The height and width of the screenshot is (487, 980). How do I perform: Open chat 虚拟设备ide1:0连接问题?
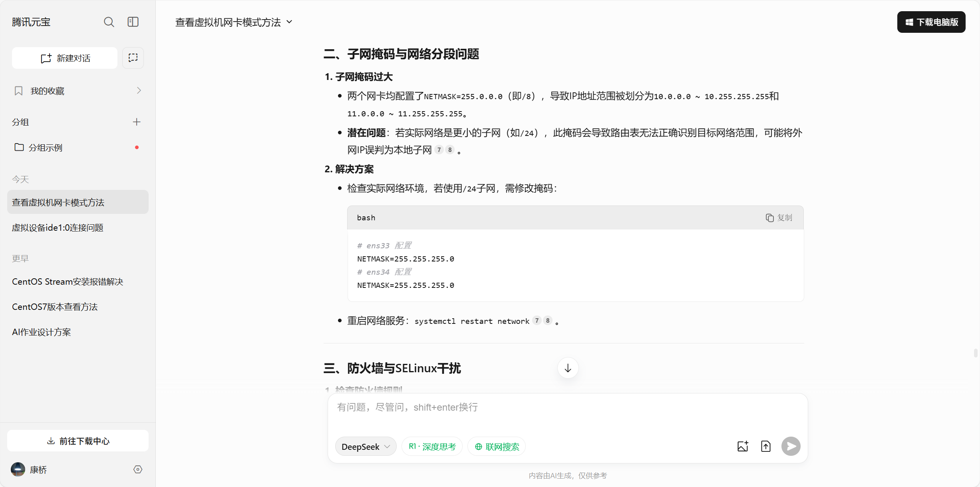pyautogui.click(x=58, y=228)
